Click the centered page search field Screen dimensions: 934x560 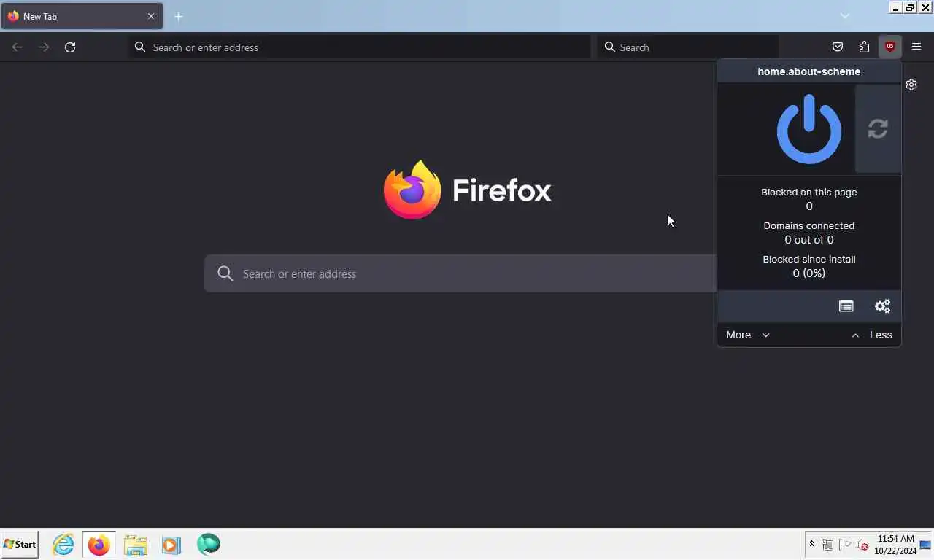pos(460,273)
